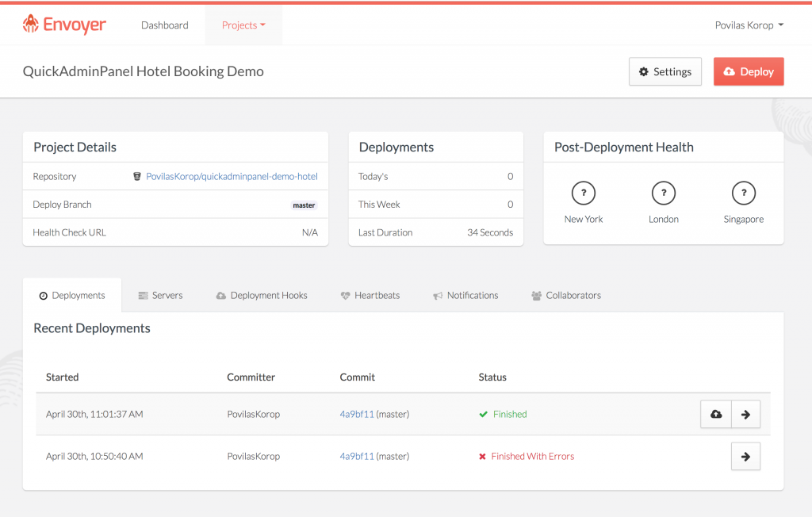Click the Deployment Hooks cloud icon
Screen dimensions: 812x517
(x=220, y=295)
